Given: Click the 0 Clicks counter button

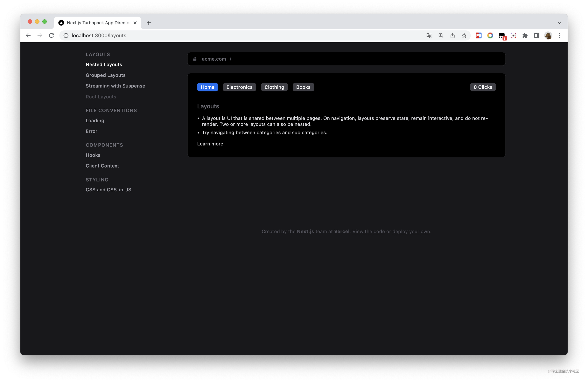Looking at the screenshot, I should tap(483, 87).
